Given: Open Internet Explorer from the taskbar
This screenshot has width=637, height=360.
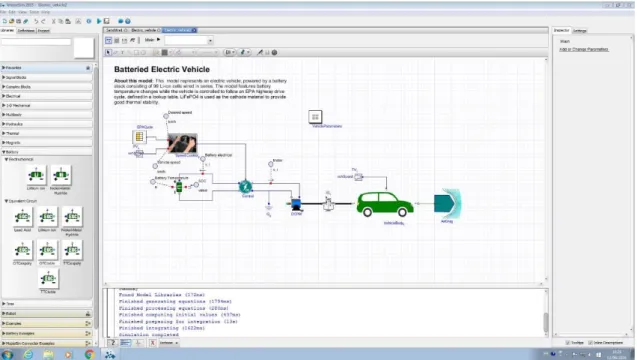Looking at the screenshot, I should [x=28, y=354].
